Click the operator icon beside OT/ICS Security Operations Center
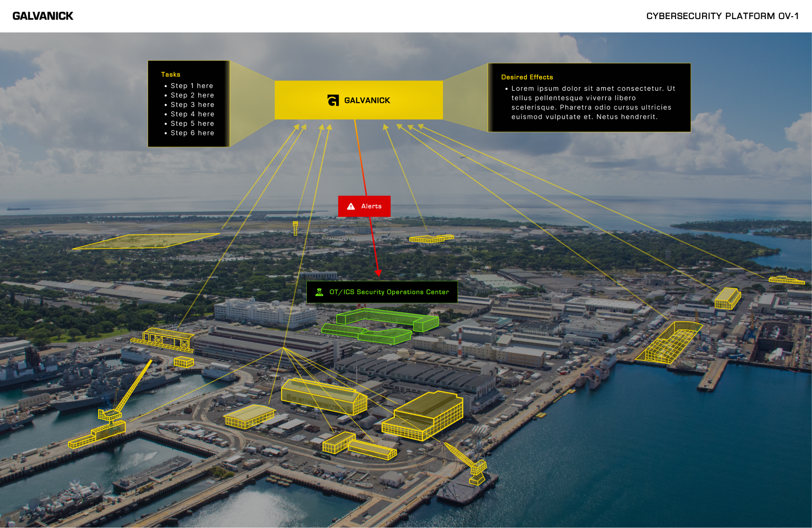Image resolution: width=812 pixels, height=528 pixels. pyautogui.click(x=319, y=292)
